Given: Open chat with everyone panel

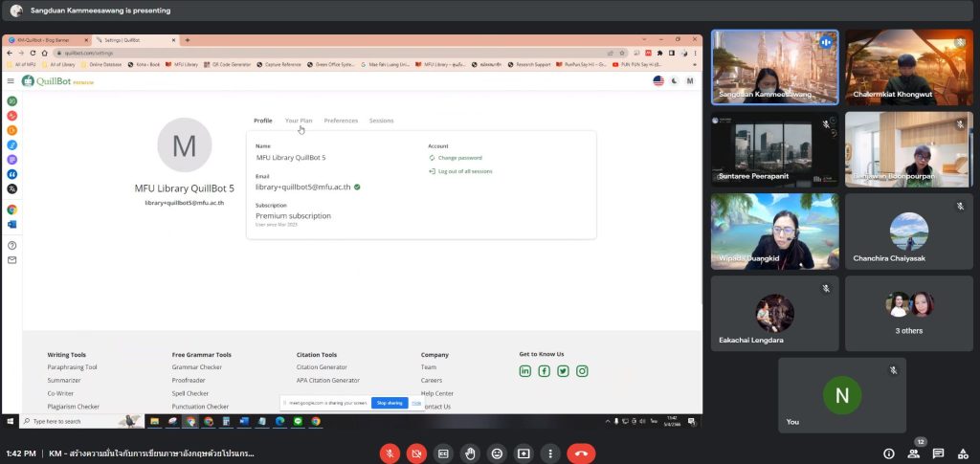Looking at the screenshot, I should point(938,453).
